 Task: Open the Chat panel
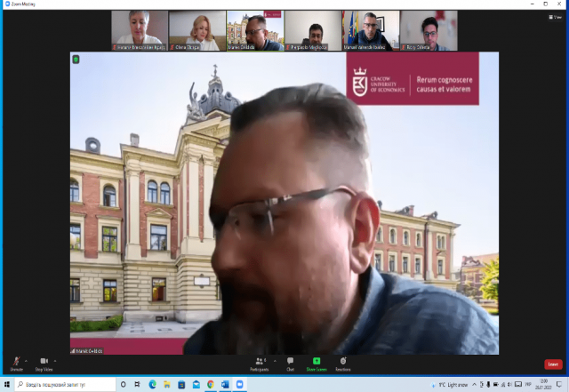coord(290,363)
